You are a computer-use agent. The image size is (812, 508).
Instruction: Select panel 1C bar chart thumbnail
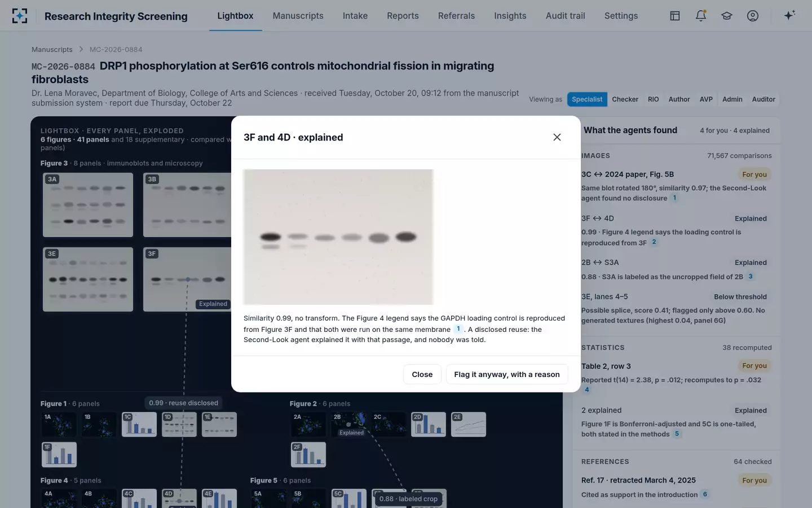tap(139, 424)
